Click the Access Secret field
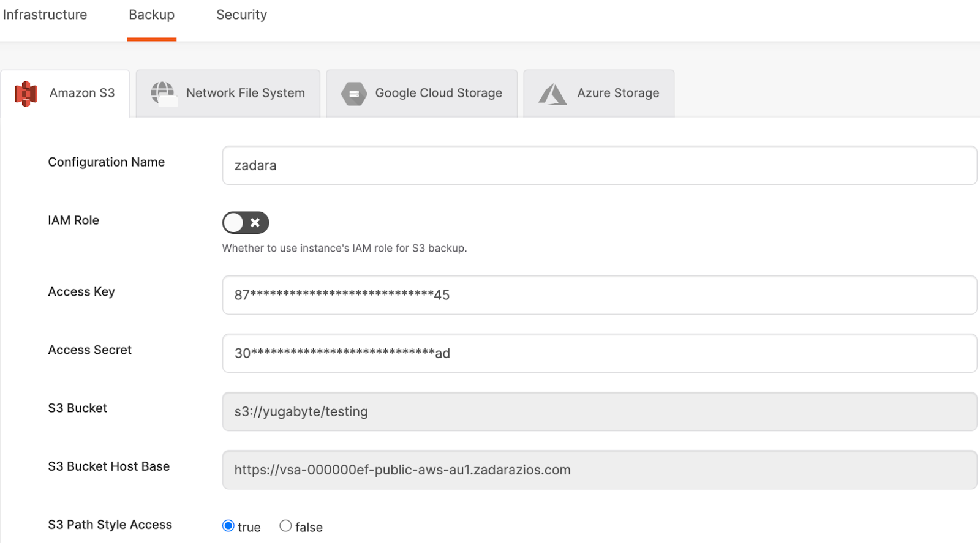 click(x=599, y=353)
